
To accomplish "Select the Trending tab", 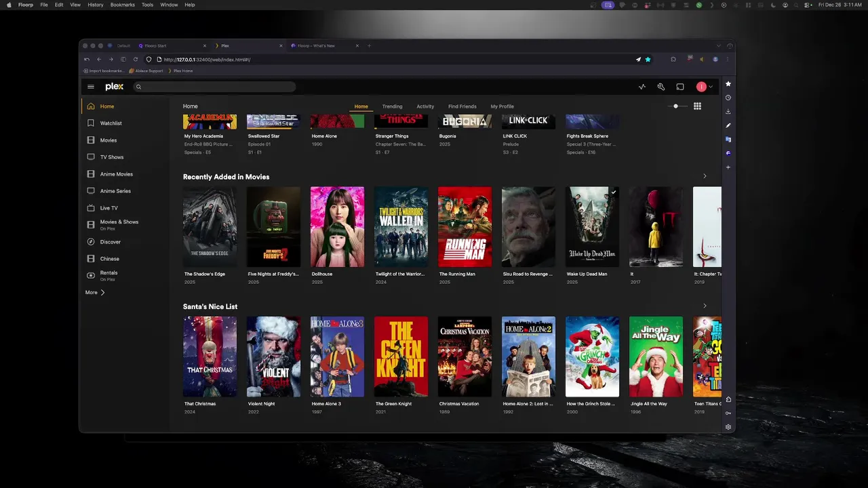I will click(x=392, y=106).
